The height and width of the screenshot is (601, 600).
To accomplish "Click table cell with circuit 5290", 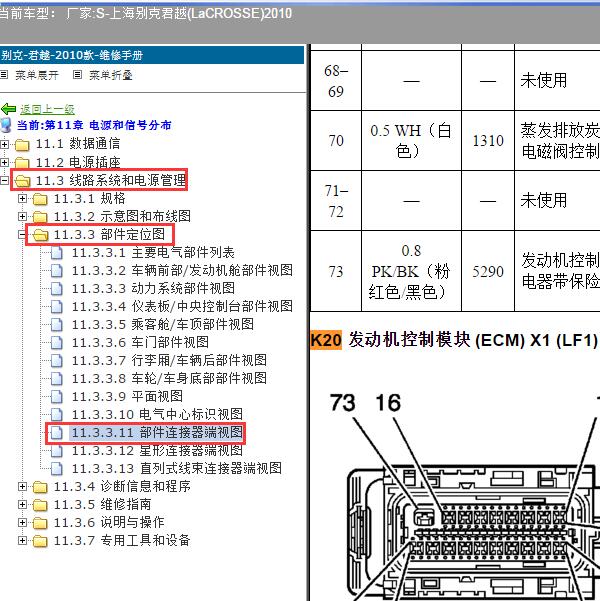I will [488, 271].
